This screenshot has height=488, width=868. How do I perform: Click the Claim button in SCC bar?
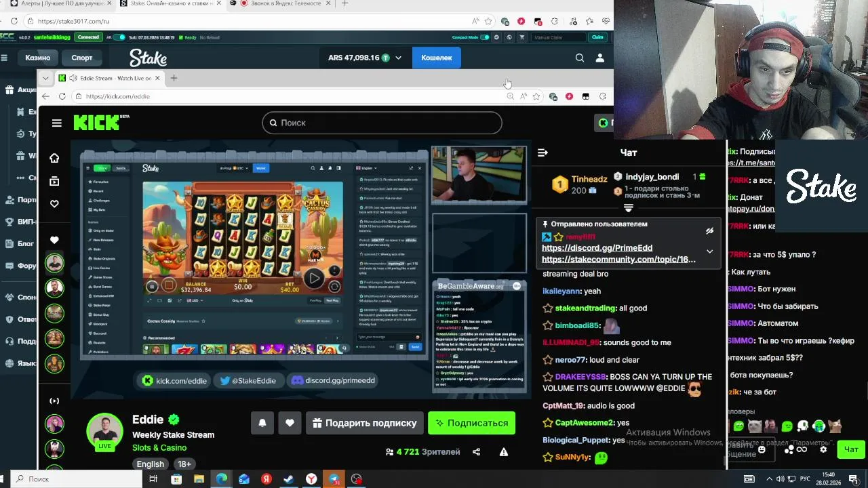point(597,37)
